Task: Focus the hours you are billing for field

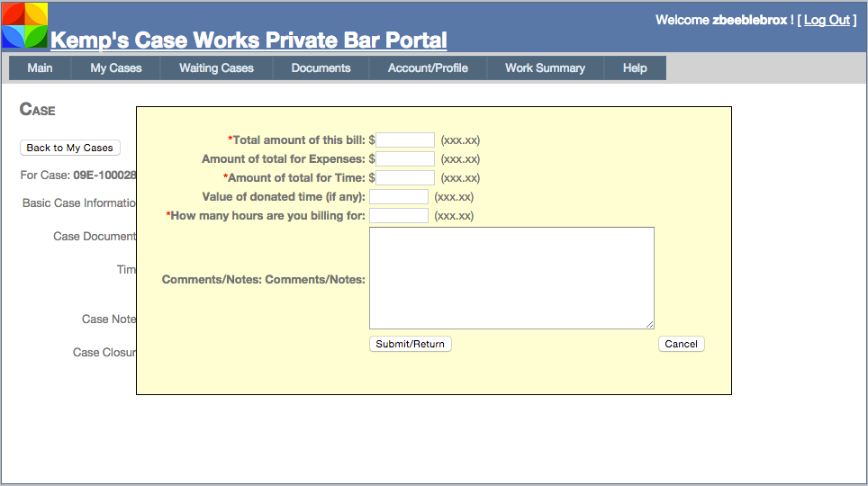Action: pyautogui.click(x=399, y=216)
